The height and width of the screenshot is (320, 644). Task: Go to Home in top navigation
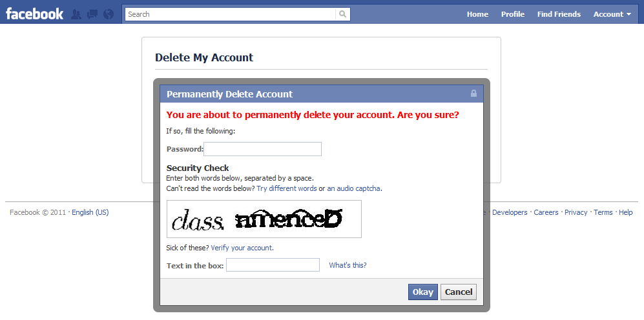[x=477, y=14]
